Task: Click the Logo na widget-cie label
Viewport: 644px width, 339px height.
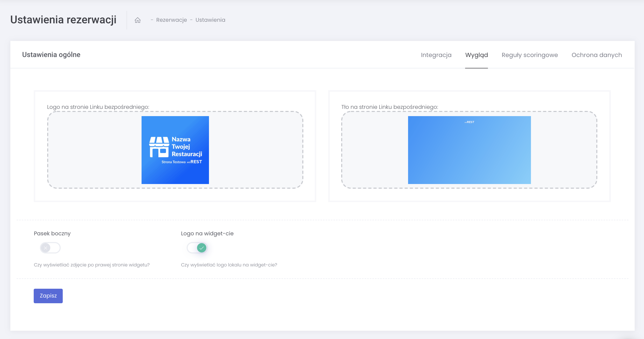Action: pos(207,234)
